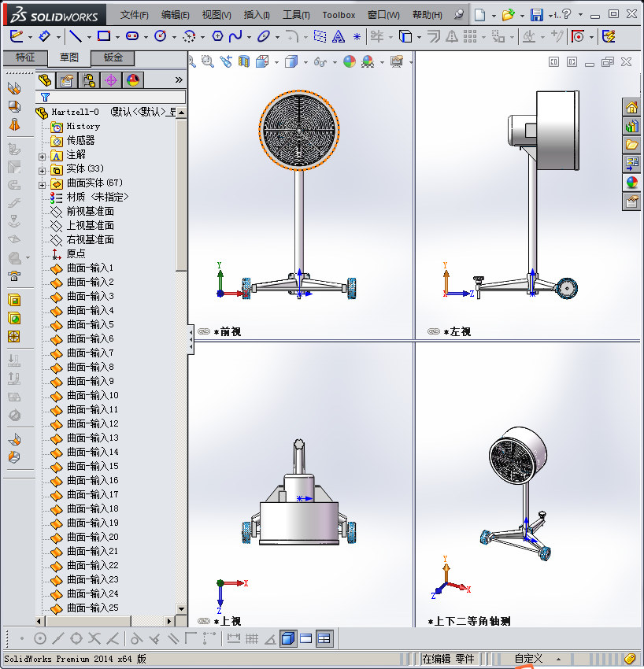Image resolution: width=644 pixels, height=669 pixels.
Task: Select the Smart Dimension tool
Action: pyautogui.click(x=44, y=37)
